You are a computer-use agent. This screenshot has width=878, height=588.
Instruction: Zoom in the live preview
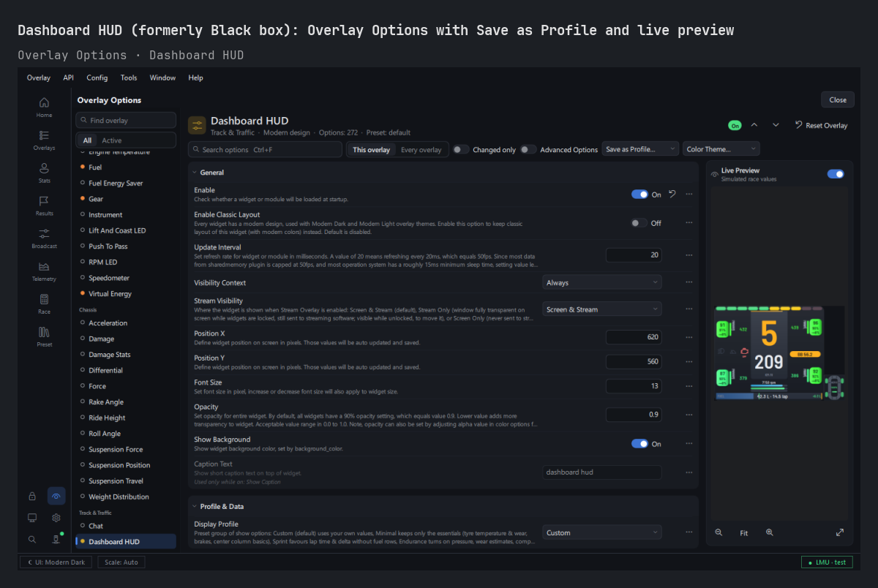769,532
